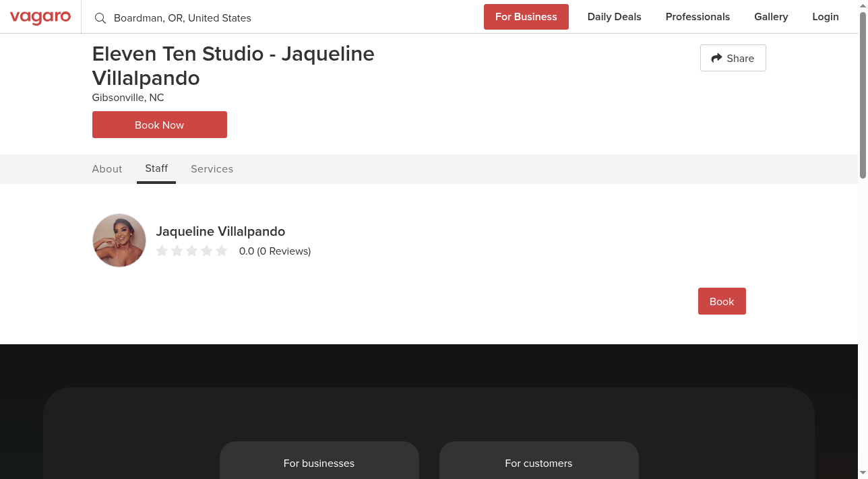Screen dimensions: 868x479
Task: Click the Book Now button
Action: (x=160, y=125)
